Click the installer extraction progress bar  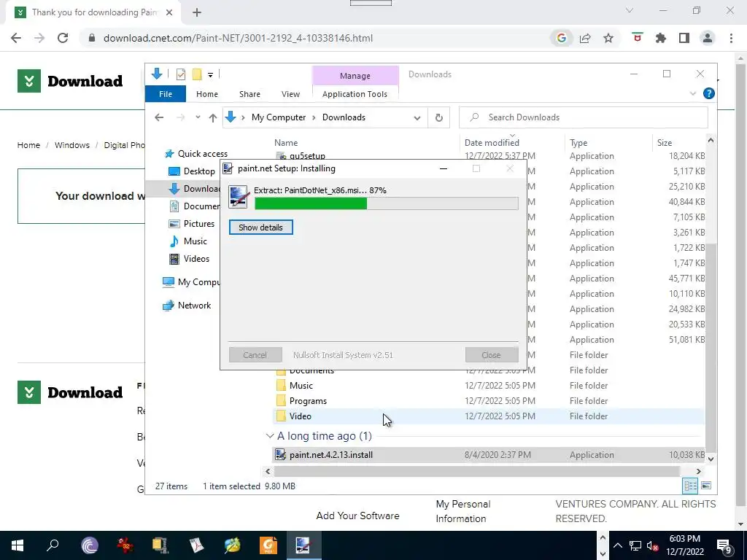point(387,203)
